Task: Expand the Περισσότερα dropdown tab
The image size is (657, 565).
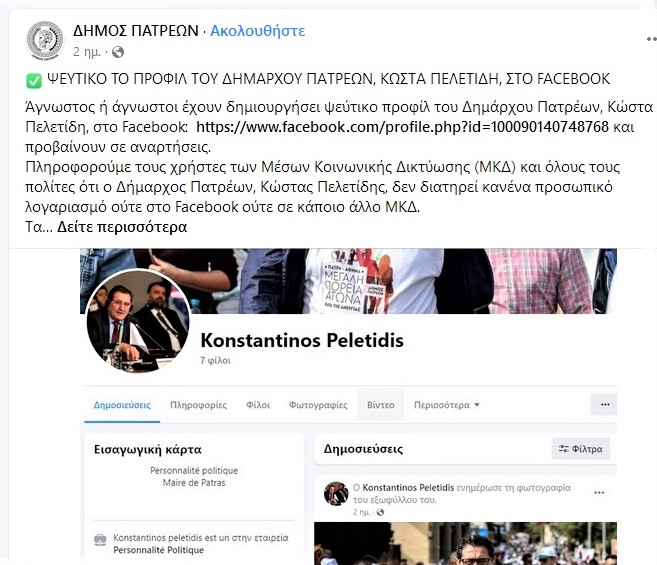Action: (447, 405)
